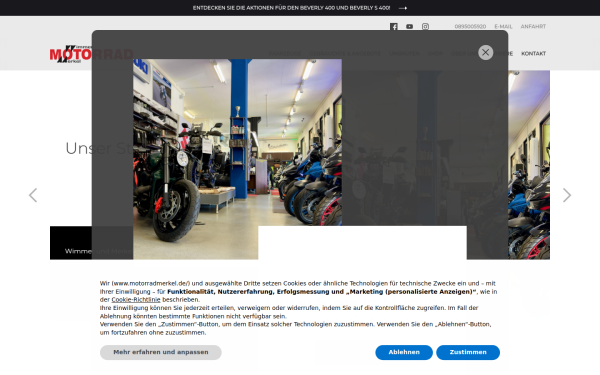Go to next slide arrow

[x=567, y=195]
